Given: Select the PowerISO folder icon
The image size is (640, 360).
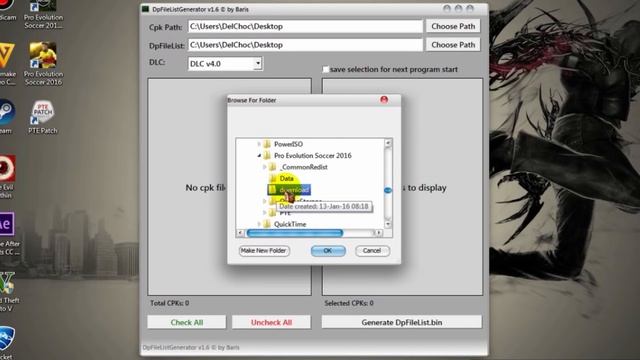Looking at the screenshot, I should pos(267,144).
